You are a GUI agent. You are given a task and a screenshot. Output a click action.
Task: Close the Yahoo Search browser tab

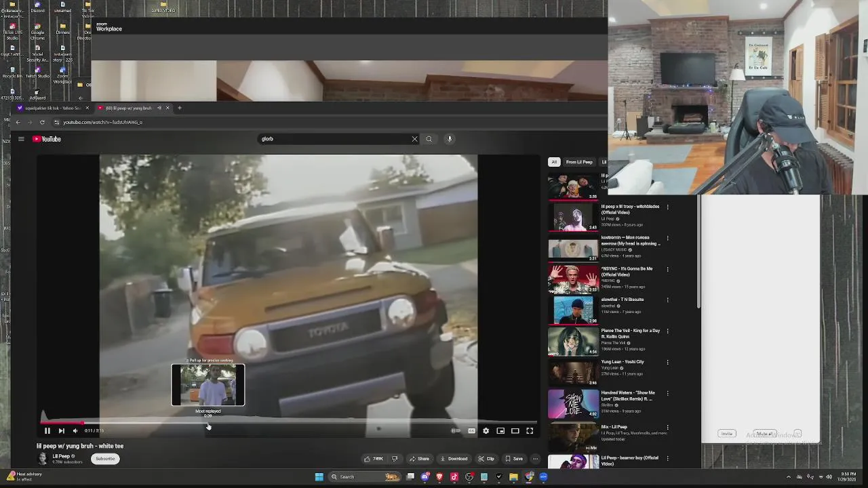coord(87,108)
